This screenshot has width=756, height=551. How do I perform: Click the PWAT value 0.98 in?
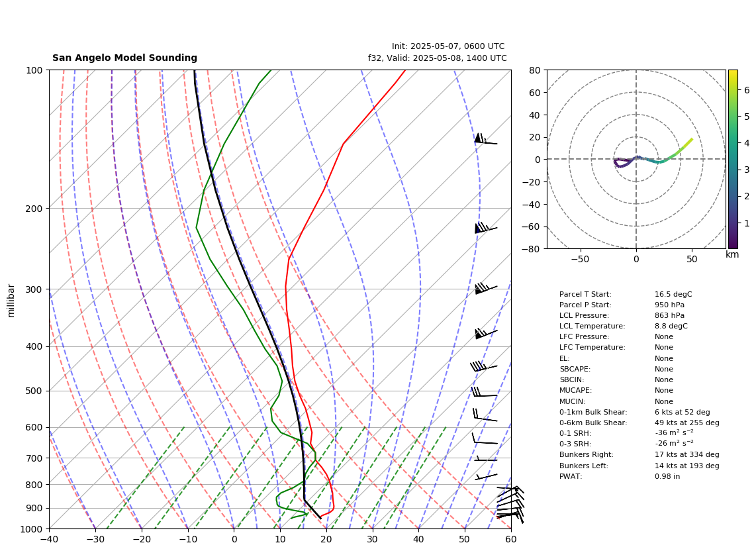point(667,476)
